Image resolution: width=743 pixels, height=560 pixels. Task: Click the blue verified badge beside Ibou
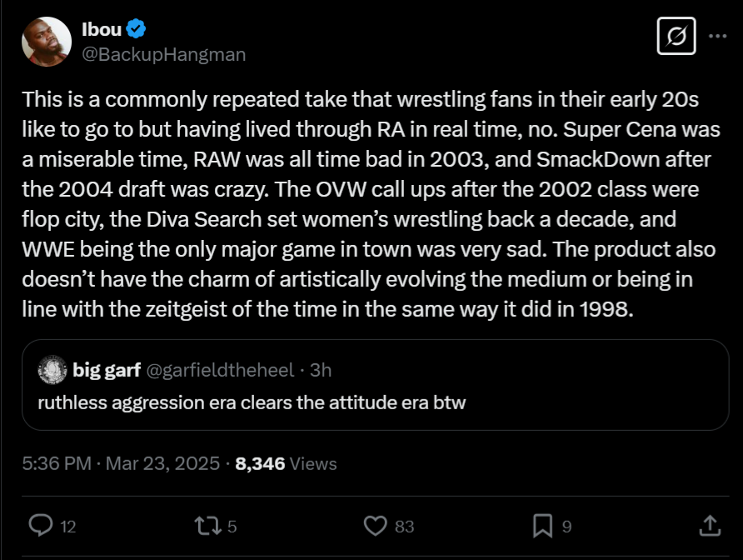tap(136, 29)
